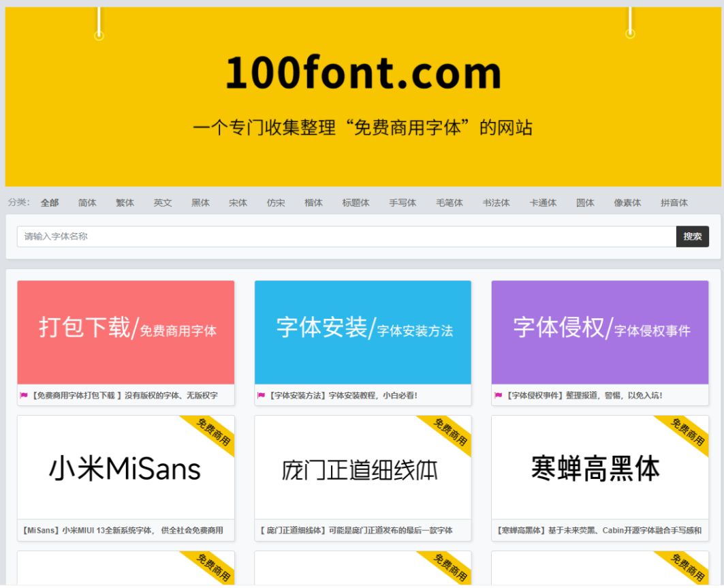The height and width of the screenshot is (588, 724).
Task: Switch to the 简体 category
Action: (x=86, y=202)
